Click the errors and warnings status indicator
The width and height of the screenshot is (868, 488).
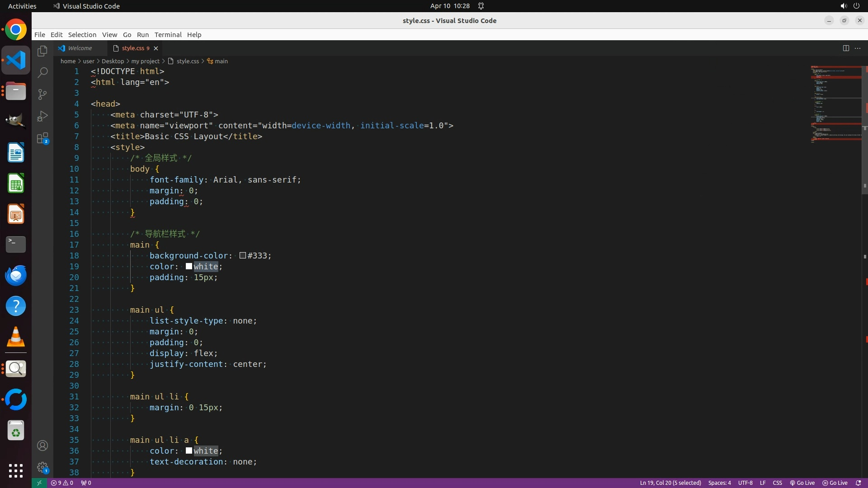tap(62, 483)
